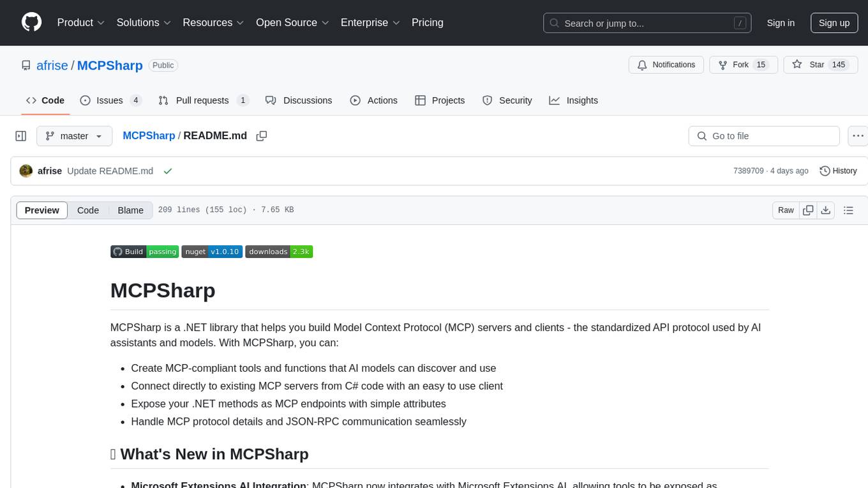The image size is (868, 488).
Task: Expand the Resources menu
Action: 213,22
